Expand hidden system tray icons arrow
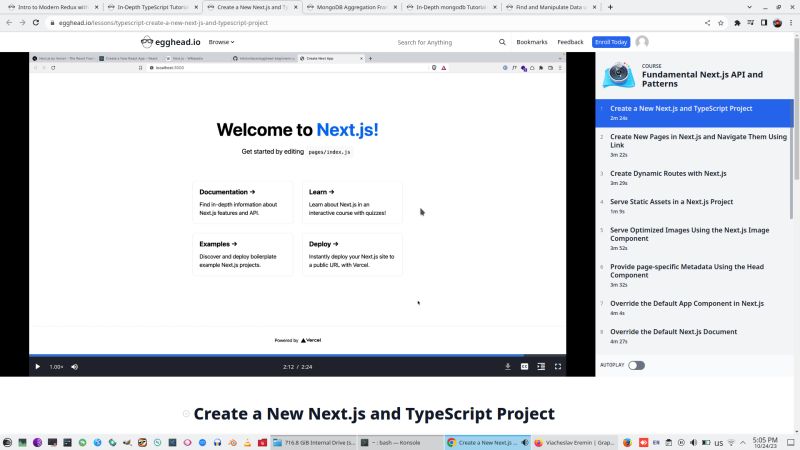The height and width of the screenshot is (450, 800). (743, 442)
